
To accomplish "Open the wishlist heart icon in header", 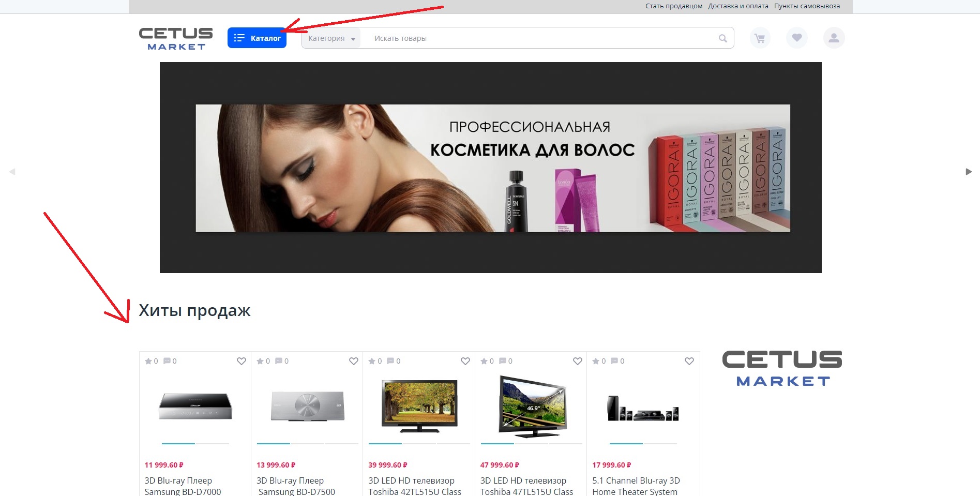I will pyautogui.click(x=796, y=38).
